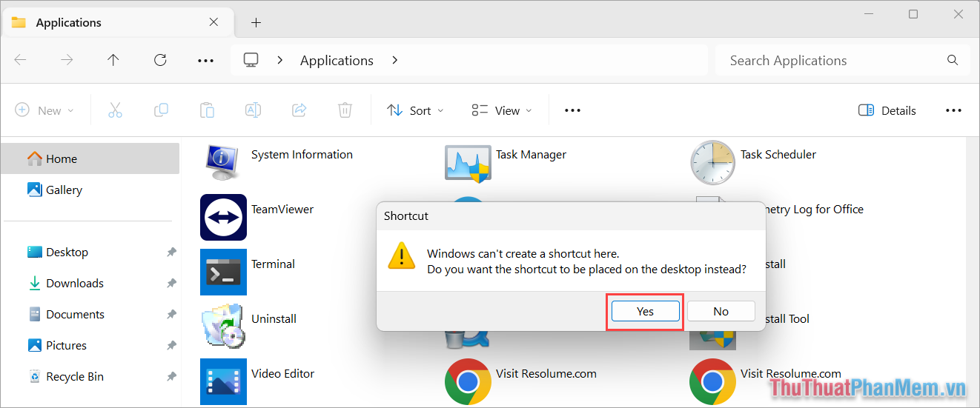Viewport: 980px width, 408px height.
Task: Open Recycle Bin in the navigation pane
Action: [90, 376]
